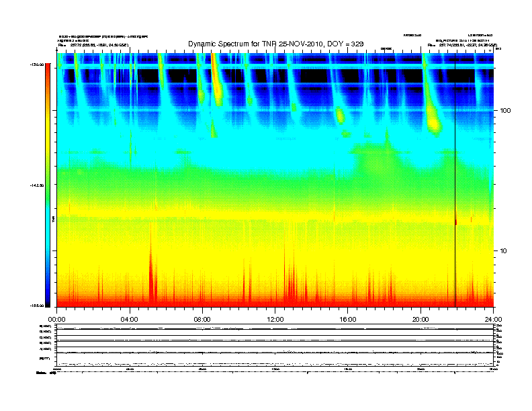The height and width of the screenshot is (411, 532).
Task: Click the 10 frequency axis label
Action: pyautogui.click(x=504, y=251)
